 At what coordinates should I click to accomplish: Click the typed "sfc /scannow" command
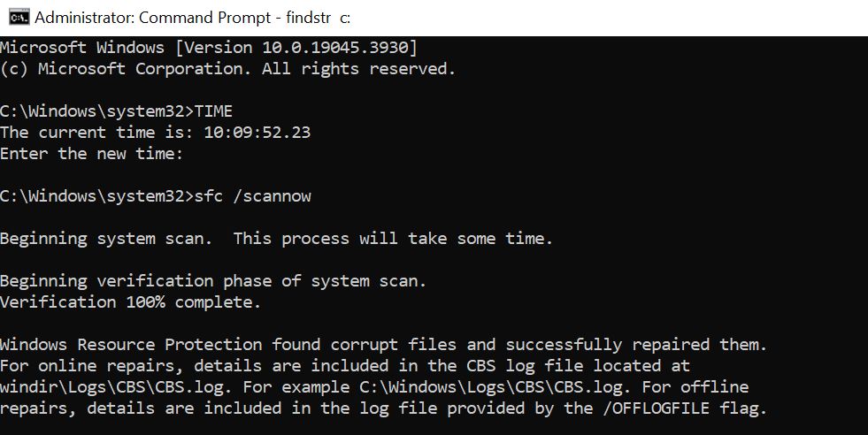pos(252,196)
